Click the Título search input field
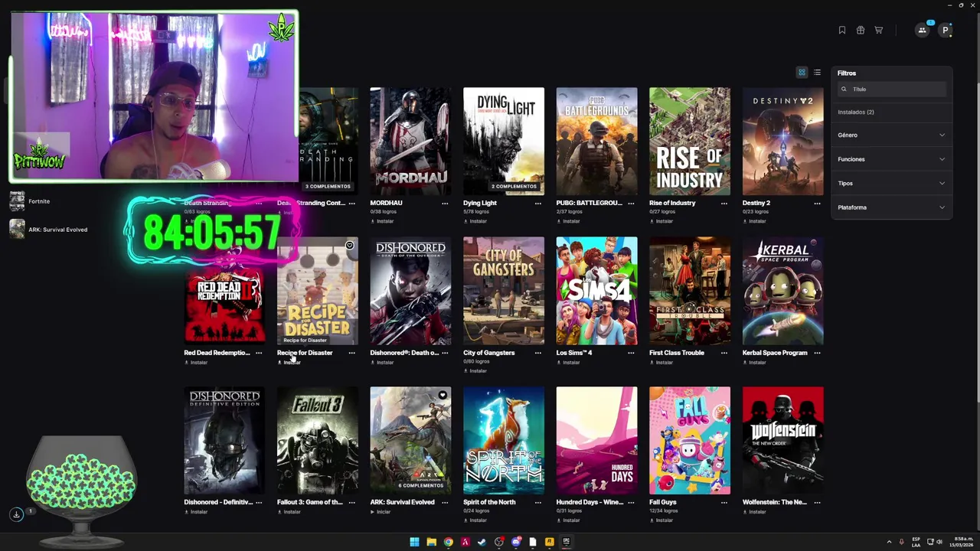Viewport: 980px width, 551px height. [892, 90]
